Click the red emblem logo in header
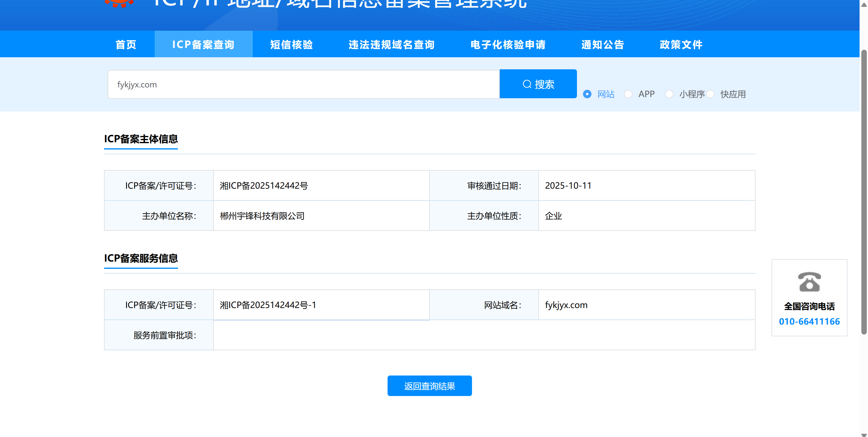 coord(119,3)
